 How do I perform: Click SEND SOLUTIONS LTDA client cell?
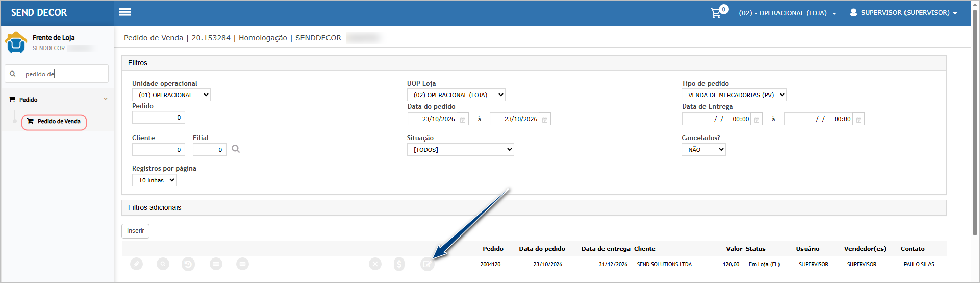(664, 264)
